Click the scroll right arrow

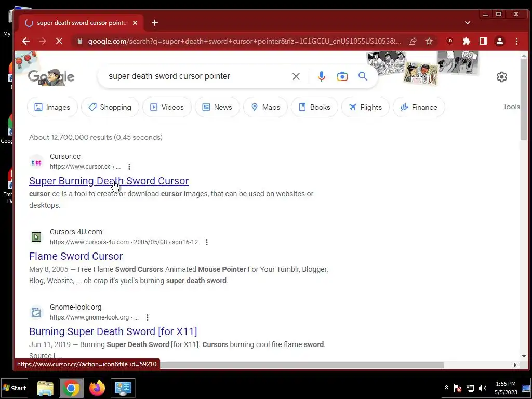515,365
